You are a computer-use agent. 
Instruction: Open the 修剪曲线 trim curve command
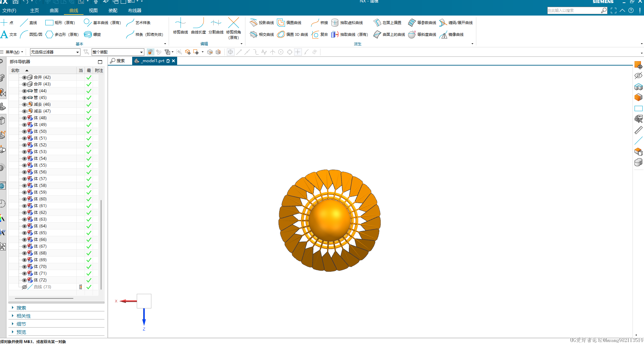coord(181,26)
